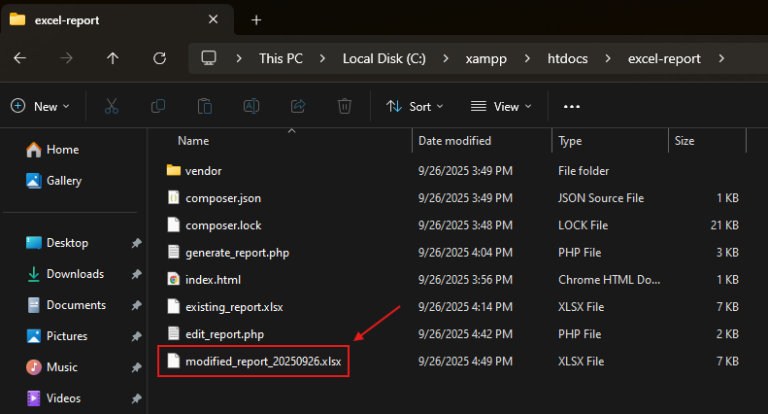Click the Share icon in toolbar
The image size is (768, 414).
[x=297, y=106]
